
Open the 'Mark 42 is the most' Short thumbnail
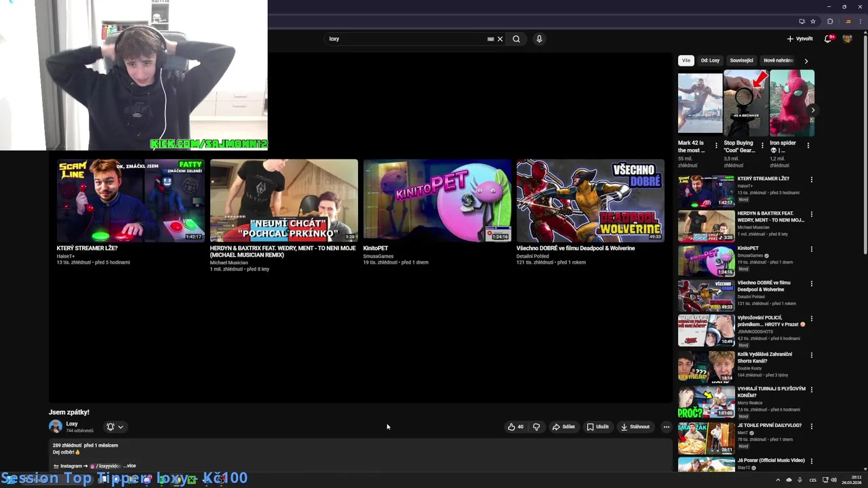(x=700, y=104)
